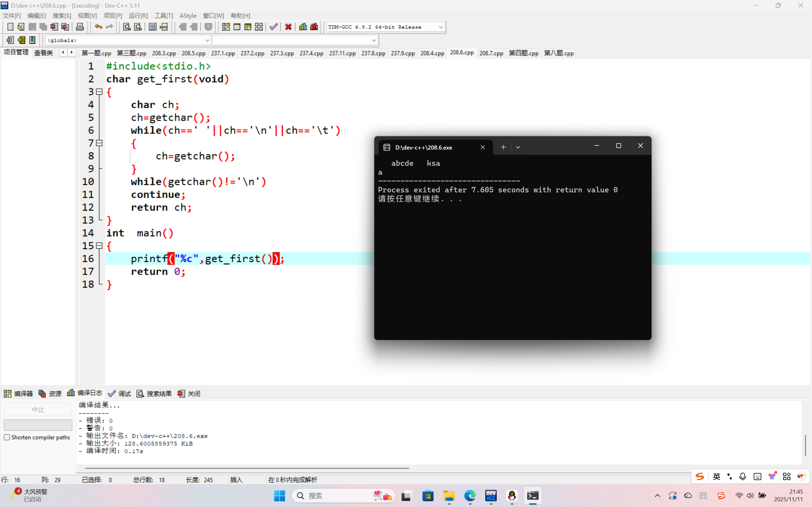Click the profile analysis bar chart icon
The image size is (812, 507).
[x=303, y=27]
